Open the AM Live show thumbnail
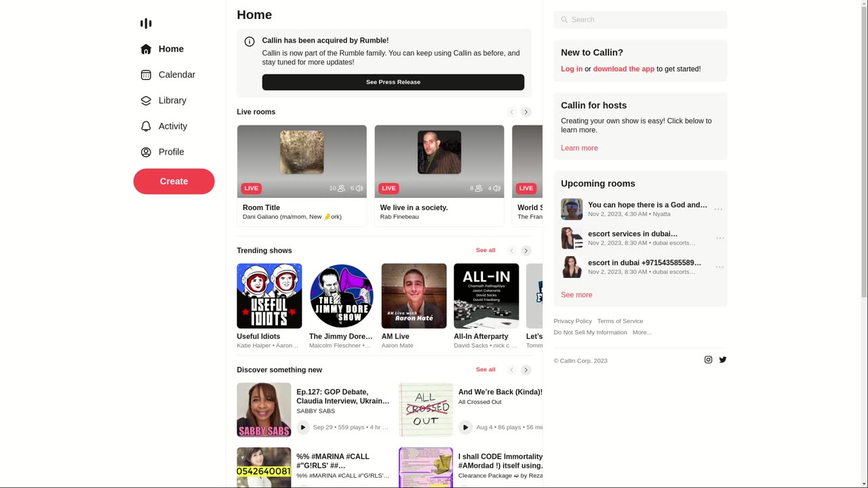 414,296
